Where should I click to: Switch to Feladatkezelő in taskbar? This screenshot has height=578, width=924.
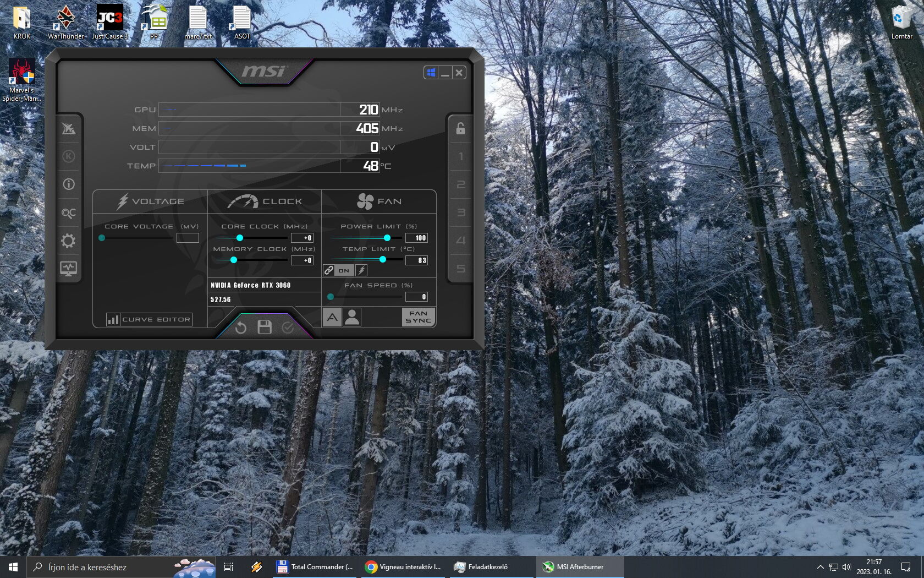tap(492, 567)
